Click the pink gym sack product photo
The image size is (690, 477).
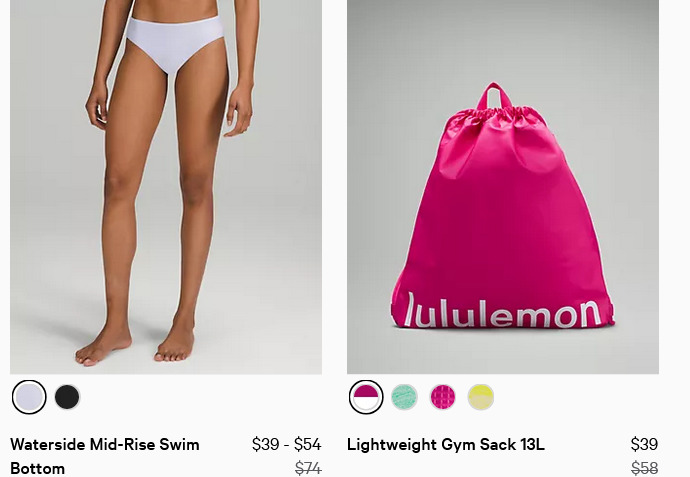[503, 187]
